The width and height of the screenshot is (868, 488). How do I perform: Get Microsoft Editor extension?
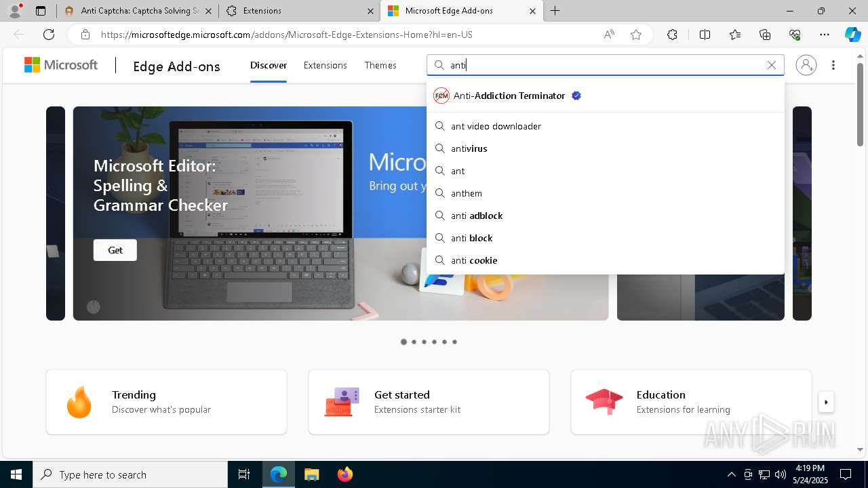click(x=115, y=250)
